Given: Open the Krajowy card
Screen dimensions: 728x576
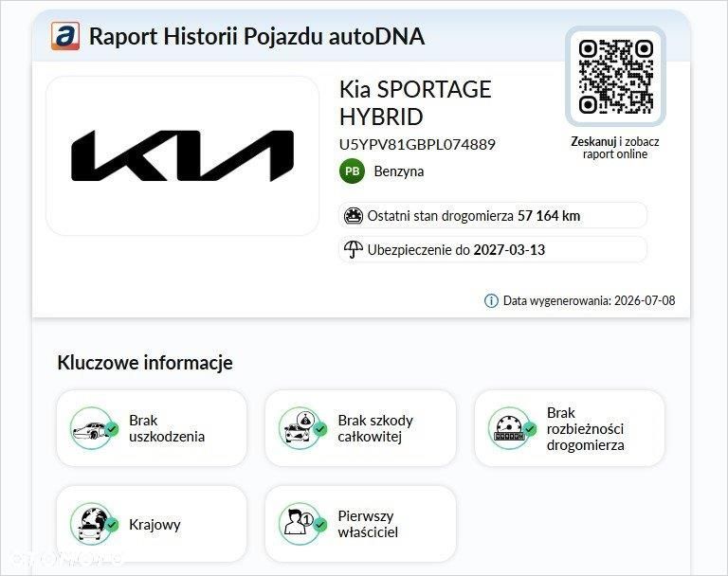Looking at the screenshot, I should click(152, 524).
